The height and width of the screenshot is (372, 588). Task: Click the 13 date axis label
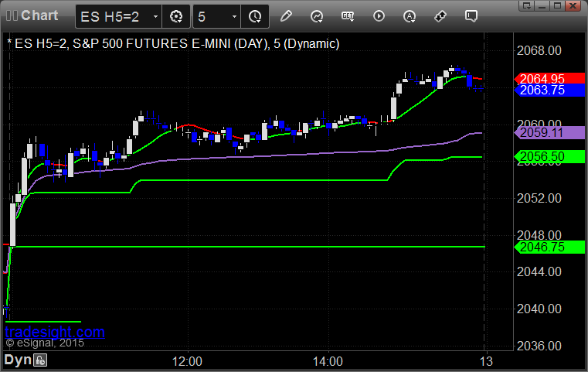click(486, 361)
